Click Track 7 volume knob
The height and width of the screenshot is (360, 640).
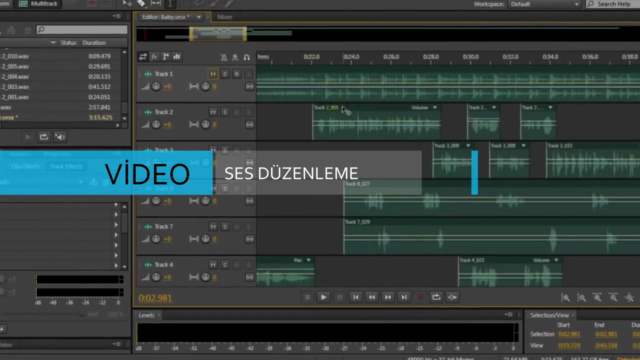pos(156,239)
